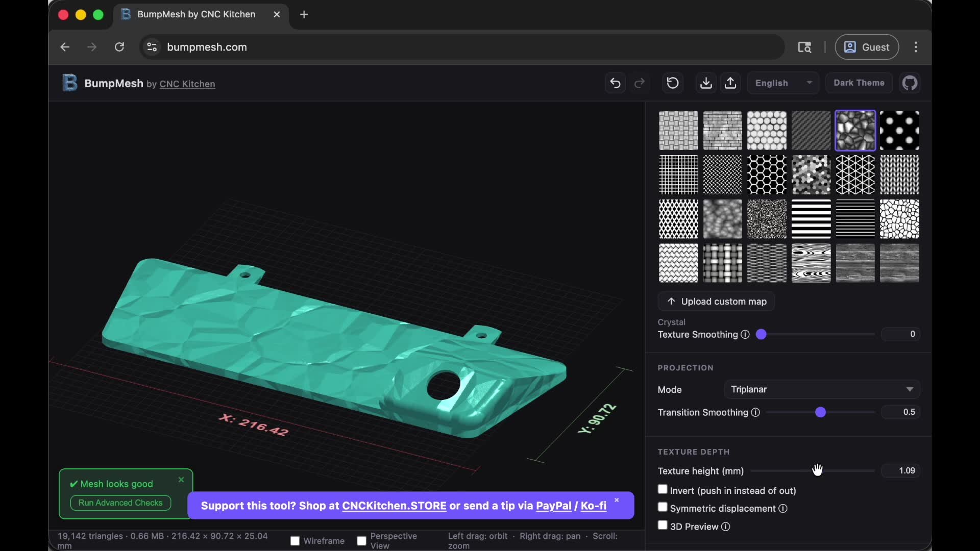The height and width of the screenshot is (551, 980).
Task: Close the BumpMesh browser tab
Action: pyautogui.click(x=277, y=14)
